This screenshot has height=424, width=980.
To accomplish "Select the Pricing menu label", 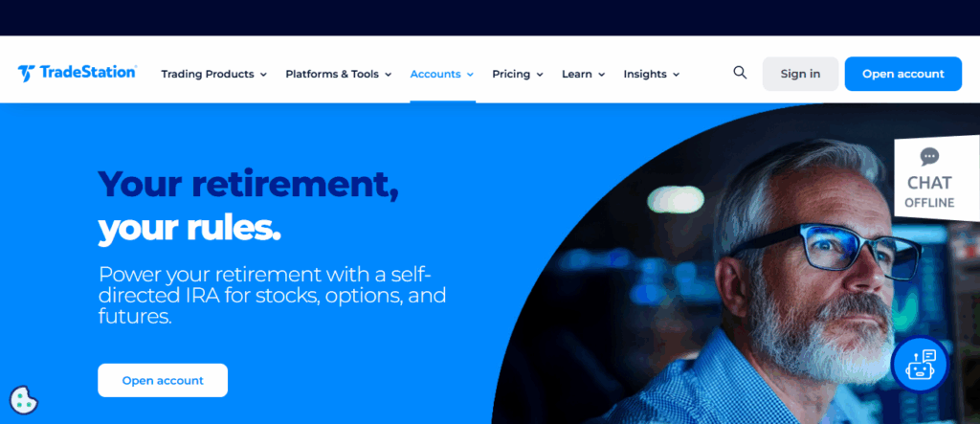I will (x=511, y=74).
